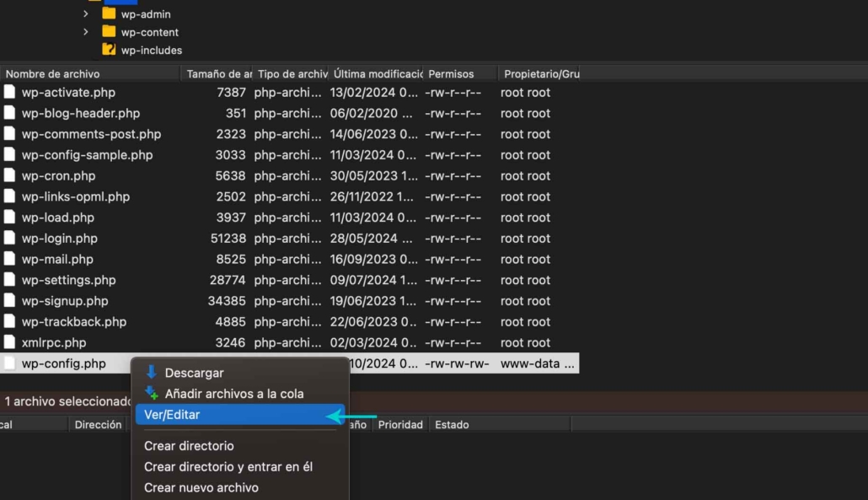Click the xmlrpc.php file icon
Image resolution: width=868 pixels, height=500 pixels.
(x=10, y=342)
